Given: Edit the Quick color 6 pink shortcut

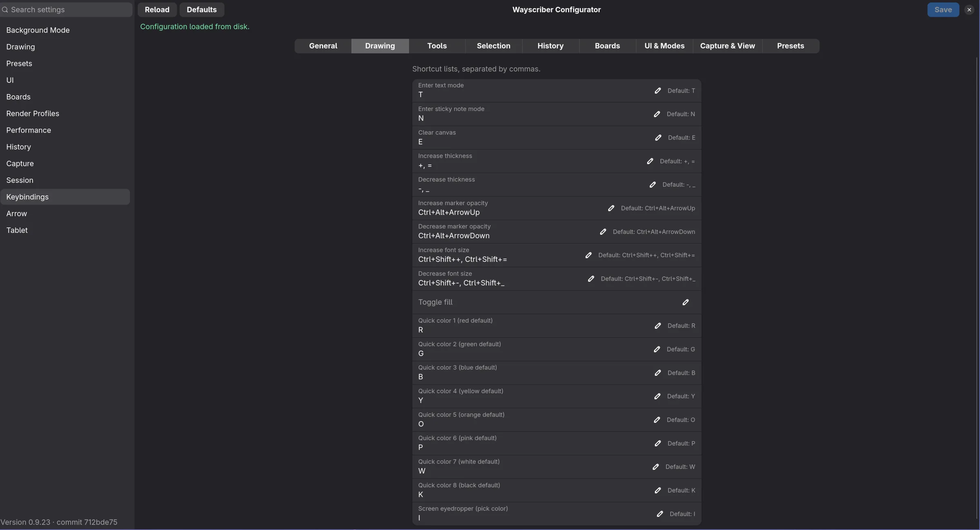Looking at the screenshot, I should pos(657,444).
